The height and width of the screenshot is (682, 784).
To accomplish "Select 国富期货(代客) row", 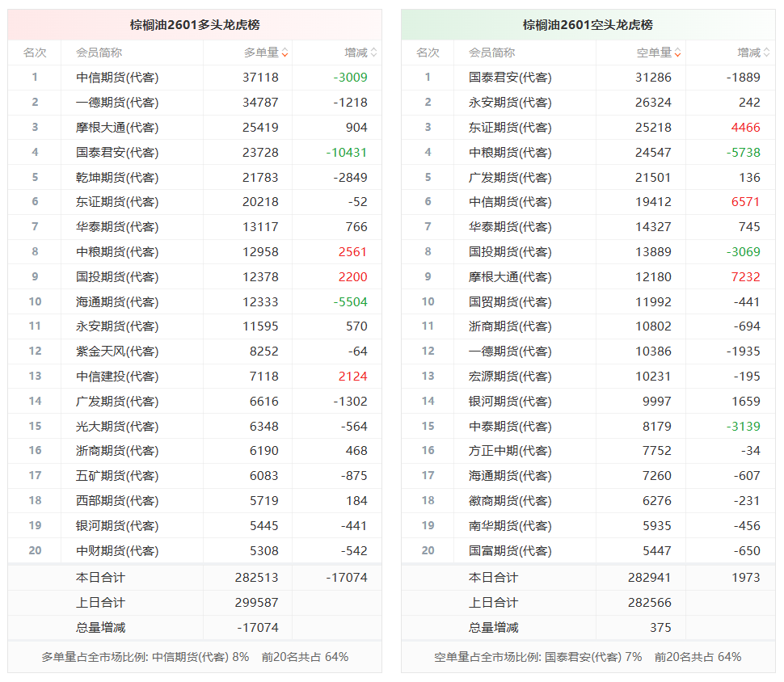I will coord(588,551).
